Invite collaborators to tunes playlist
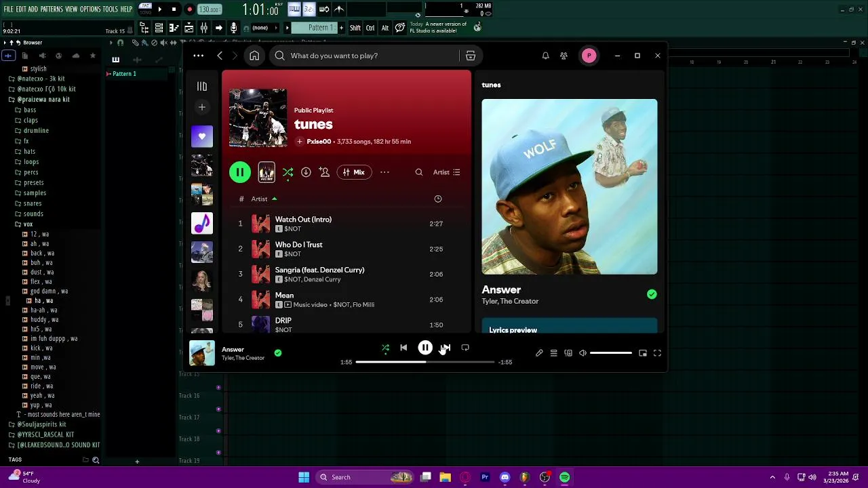 click(x=324, y=172)
